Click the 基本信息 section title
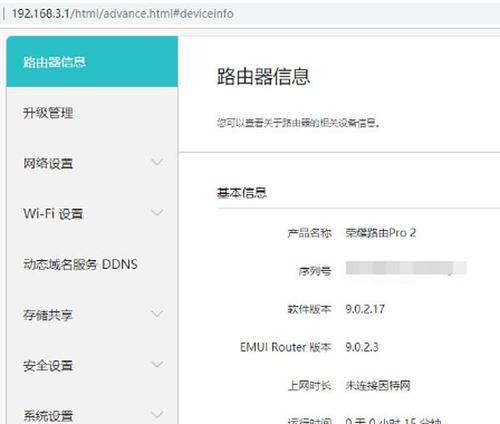 pyautogui.click(x=242, y=193)
